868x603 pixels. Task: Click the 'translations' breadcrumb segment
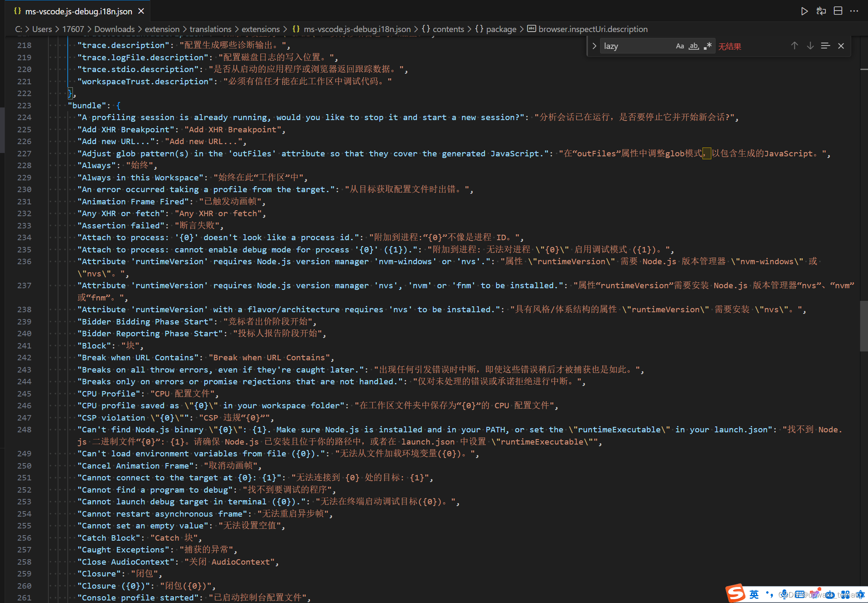click(210, 29)
